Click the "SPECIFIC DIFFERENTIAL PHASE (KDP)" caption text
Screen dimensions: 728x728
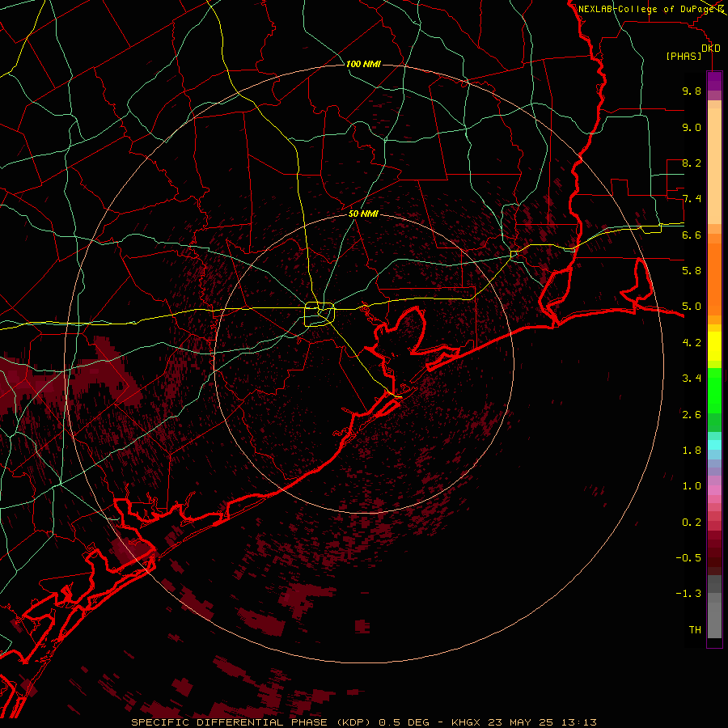tap(251, 722)
